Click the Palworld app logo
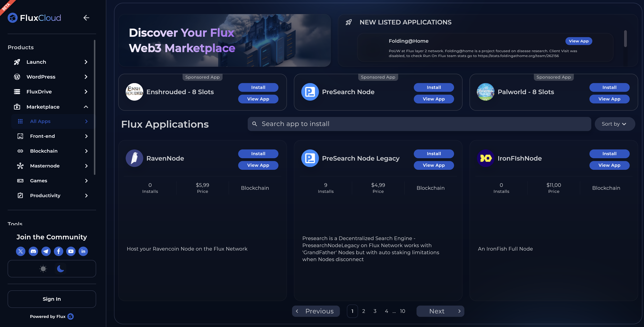The width and height of the screenshot is (644, 327). tap(486, 92)
